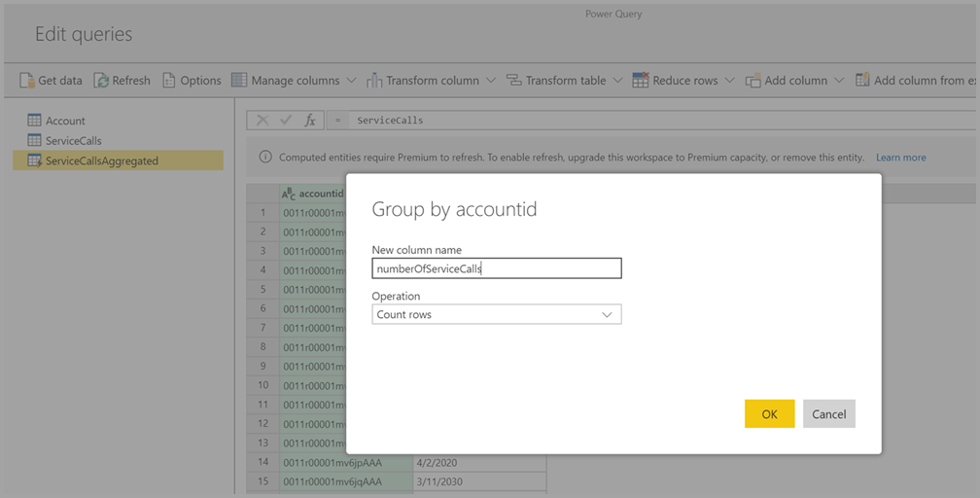Viewport: 980px width, 498px height.
Task: Click the Get data toolbar icon
Action: tap(27, 81)
